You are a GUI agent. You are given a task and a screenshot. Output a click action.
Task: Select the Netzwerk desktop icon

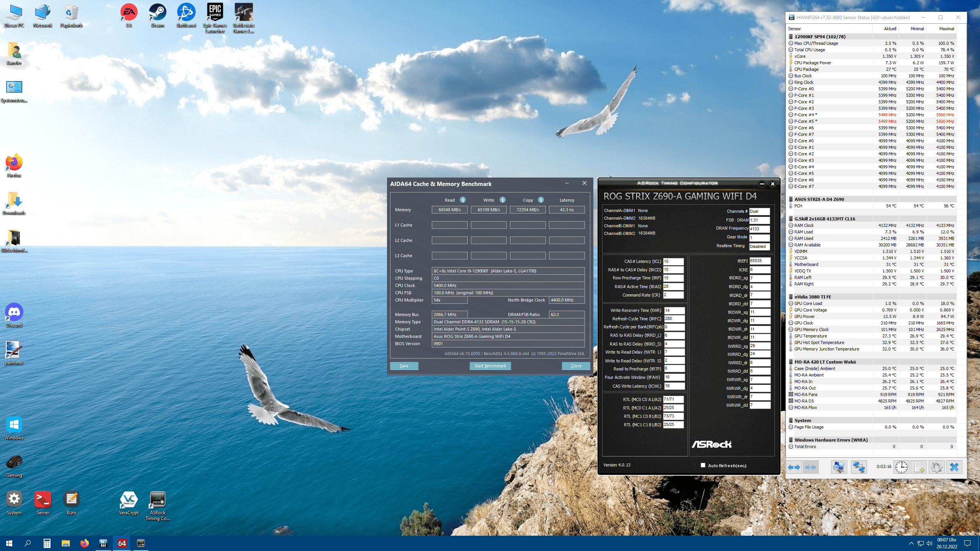click(42, 16)
